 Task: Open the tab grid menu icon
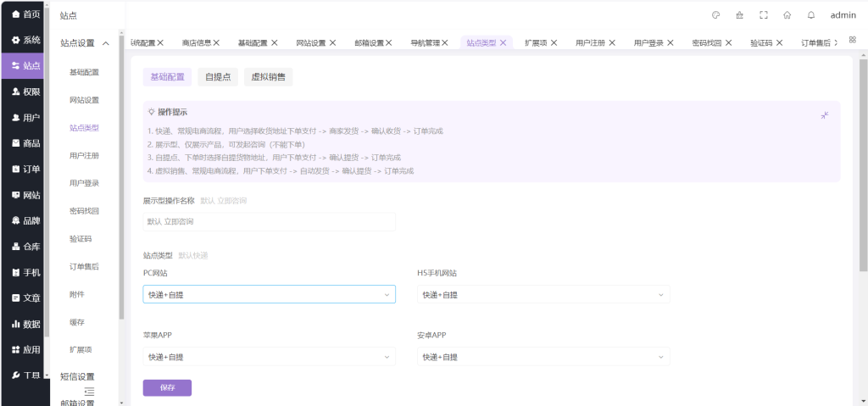[x=853, y=40]
